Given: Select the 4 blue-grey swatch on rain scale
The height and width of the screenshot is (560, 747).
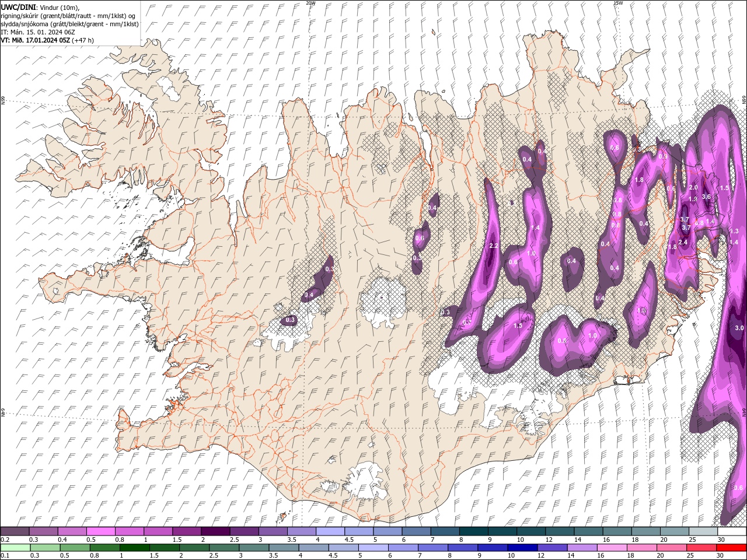Looking at the screenshot, I should 314,548.
